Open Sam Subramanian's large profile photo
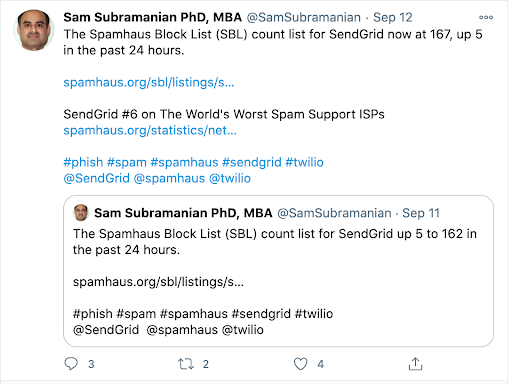The width and height of the screenshot is (512, 384). 33,30
